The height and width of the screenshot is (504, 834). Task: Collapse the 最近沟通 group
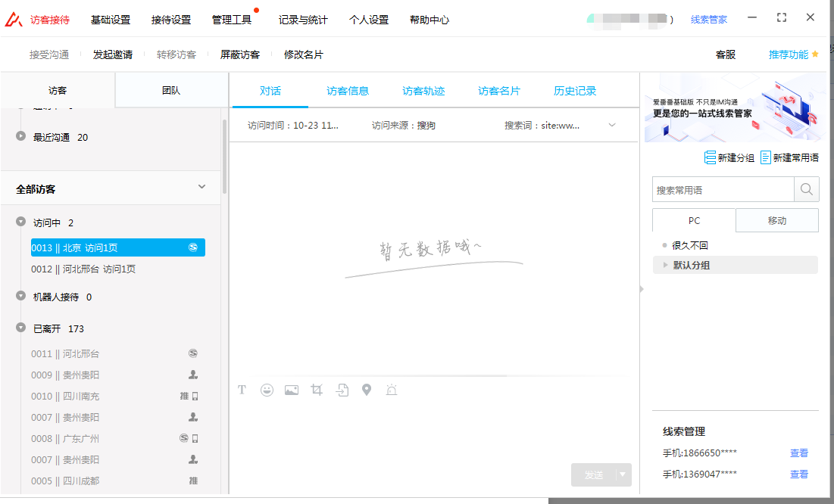click(x=20, y=135)
